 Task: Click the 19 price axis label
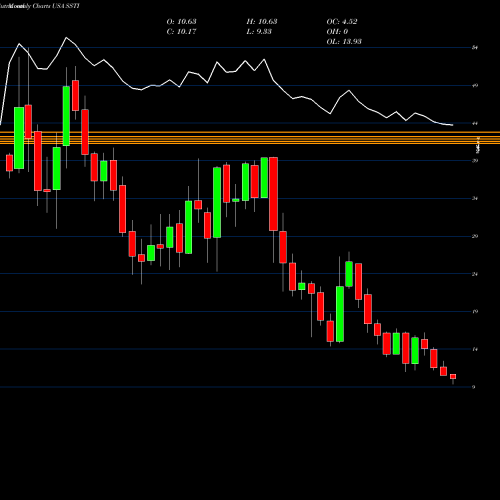pyautogui.click(x=475, y=311)
